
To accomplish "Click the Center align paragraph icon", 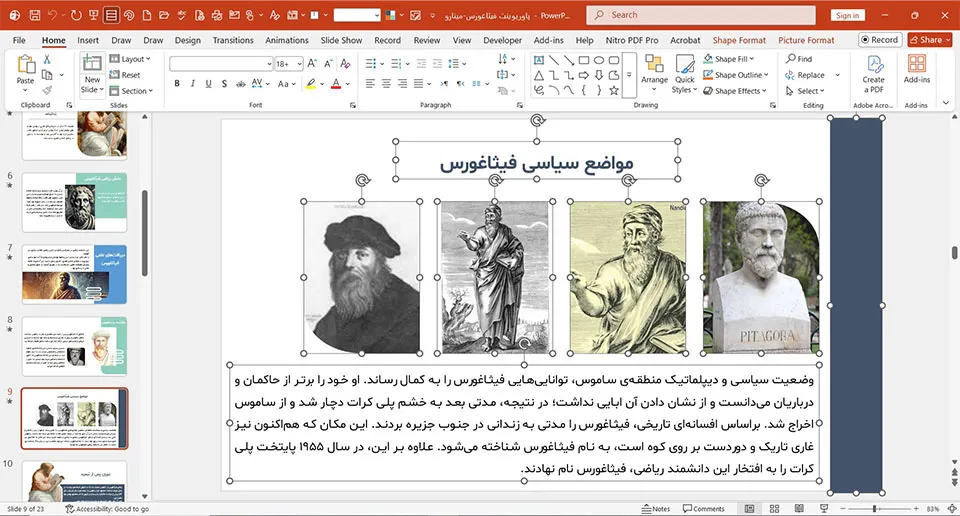I will click(386, 84).
